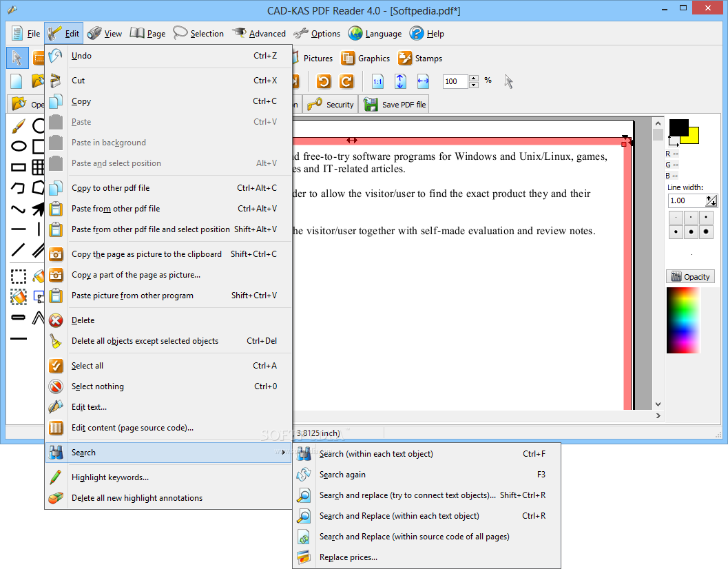The height and width of the screenshot is (569, 728).
Task: Choose Replace prices...
Action: pyautogui.click(x=426, y=557)
